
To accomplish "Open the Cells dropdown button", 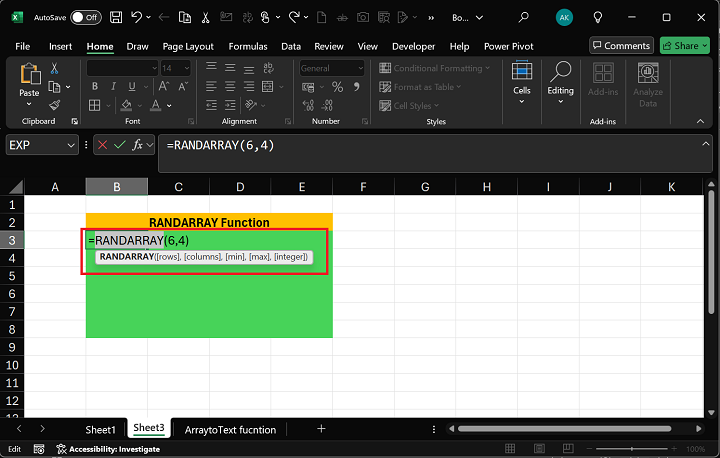I will [x=522, y=83].
